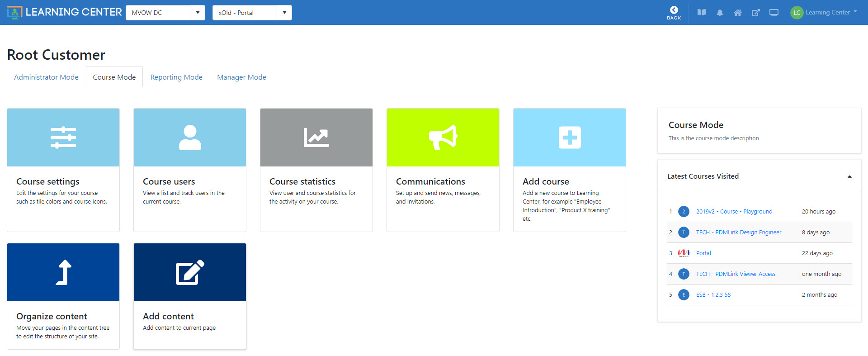Switch to Reporting Mode tab
Image resolution: width=868 pixels, height=356 pixels.
coord(176,77)
